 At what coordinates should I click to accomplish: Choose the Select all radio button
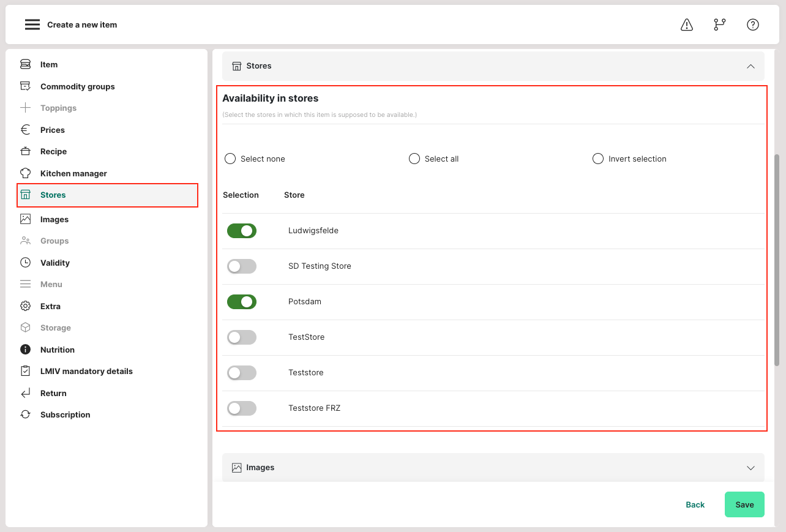click(x=414, y=159)
